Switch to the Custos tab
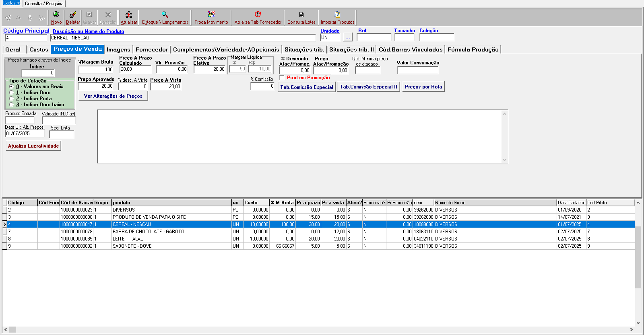The height and width of the screenshot is (335, 644). (x=39, y=49)
